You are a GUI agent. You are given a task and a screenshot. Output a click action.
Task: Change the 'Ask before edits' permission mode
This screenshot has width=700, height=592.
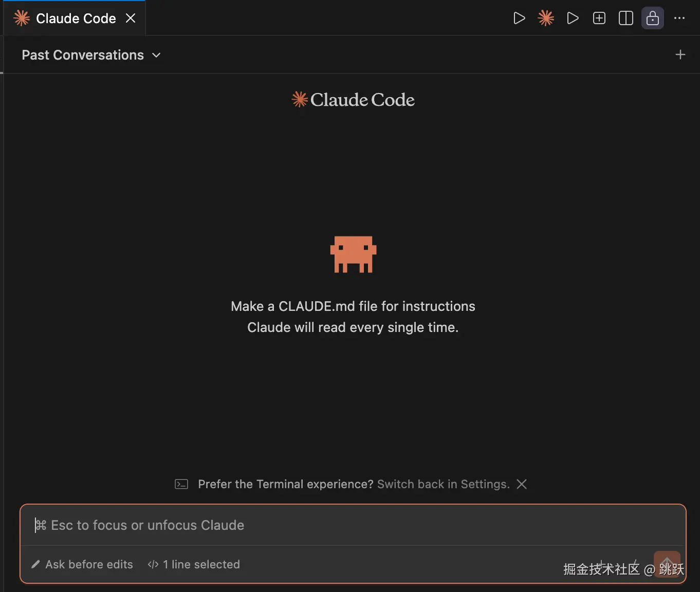pos(82,564)
